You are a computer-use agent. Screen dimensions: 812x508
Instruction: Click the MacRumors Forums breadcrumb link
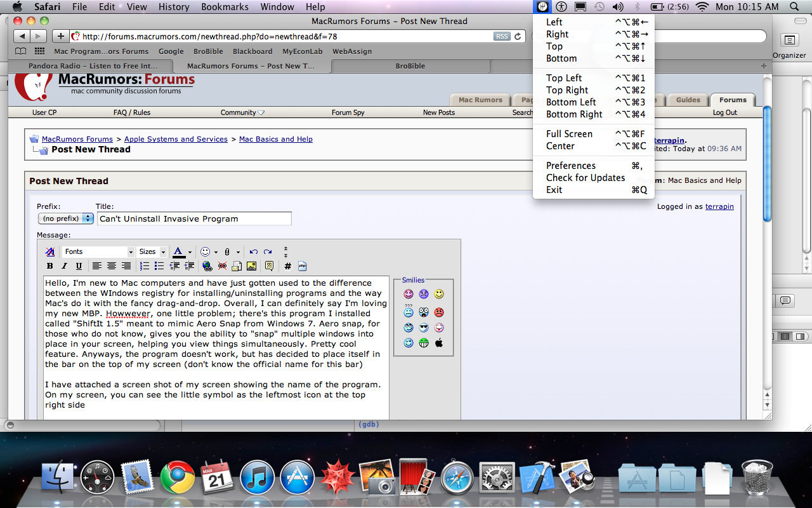pyautogui.click(x=77, y=139)
